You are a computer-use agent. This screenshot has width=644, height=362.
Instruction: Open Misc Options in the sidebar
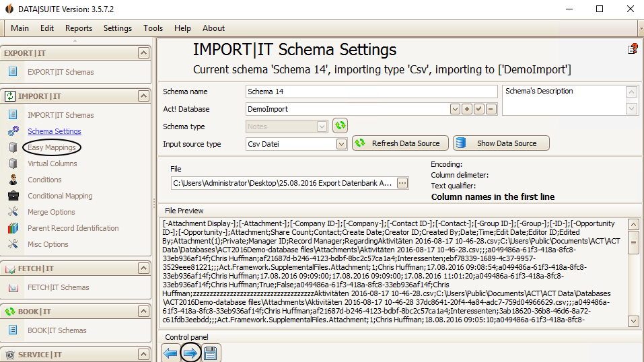[48, 244]
